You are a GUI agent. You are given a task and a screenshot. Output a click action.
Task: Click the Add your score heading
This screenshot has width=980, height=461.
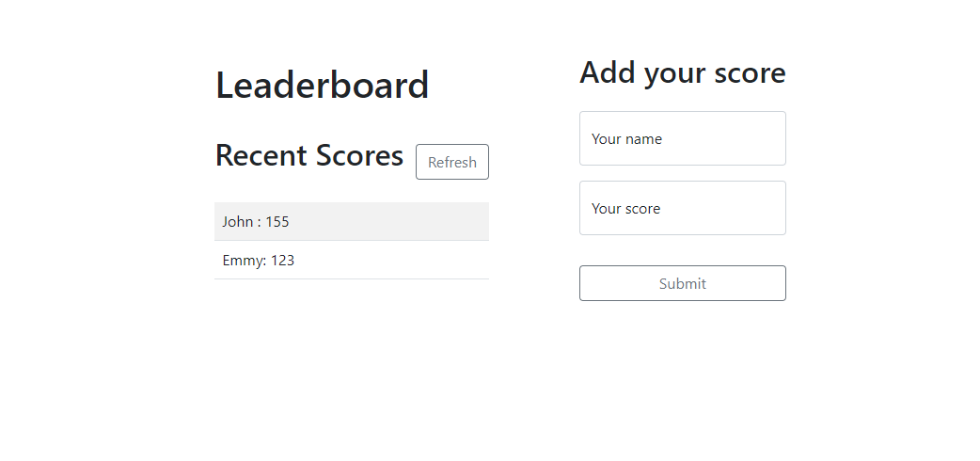683,72
